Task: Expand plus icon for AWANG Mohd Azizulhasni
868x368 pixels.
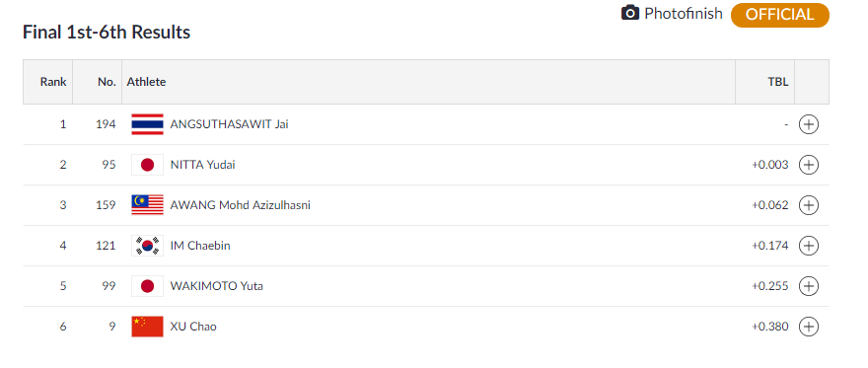Action: (x=808, y=205)
